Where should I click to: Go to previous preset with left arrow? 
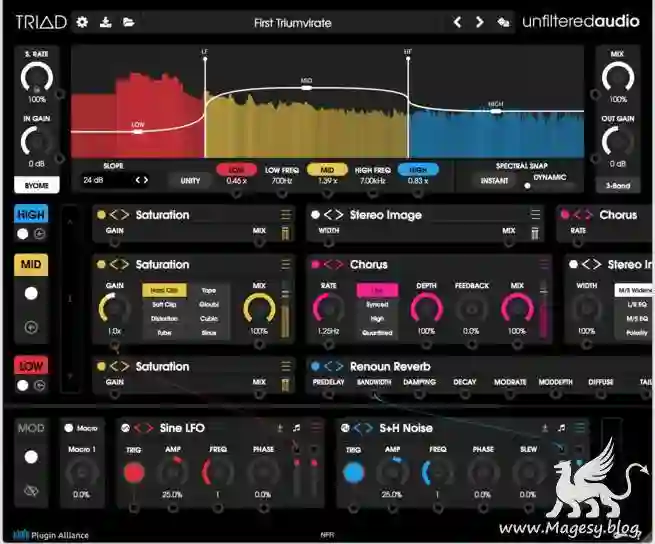point(457,22)
